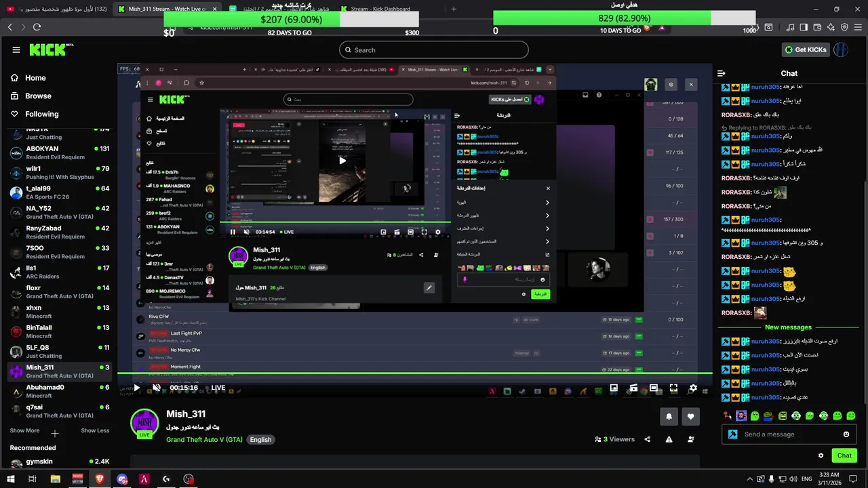
Task: Turn on notifications bell for Mish_311
Action: (669, 417)
